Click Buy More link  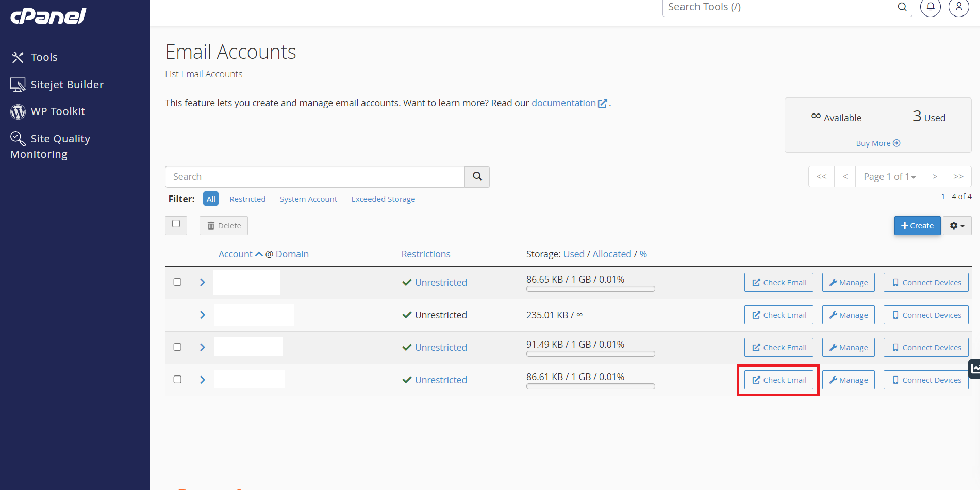[878, 143]
